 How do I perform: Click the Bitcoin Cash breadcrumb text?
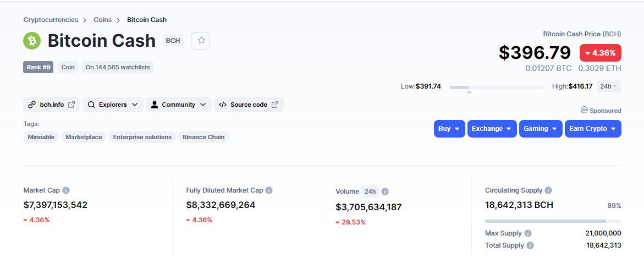click(x=147, y=20)
